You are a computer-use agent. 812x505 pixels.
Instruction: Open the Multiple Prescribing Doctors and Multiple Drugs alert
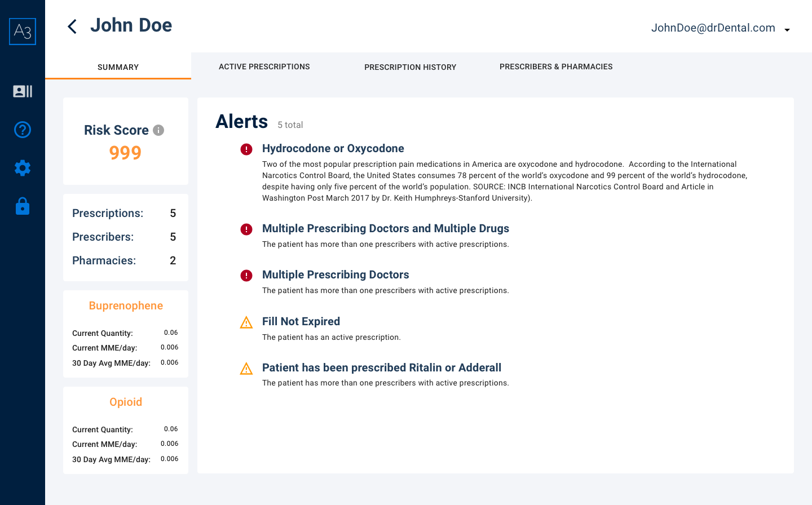[386, 228]
